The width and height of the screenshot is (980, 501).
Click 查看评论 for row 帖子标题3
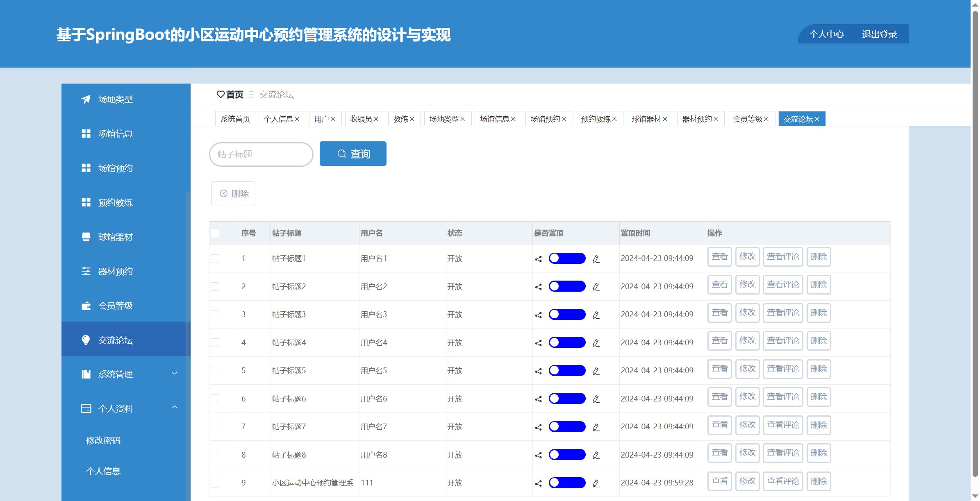point(783,313)
